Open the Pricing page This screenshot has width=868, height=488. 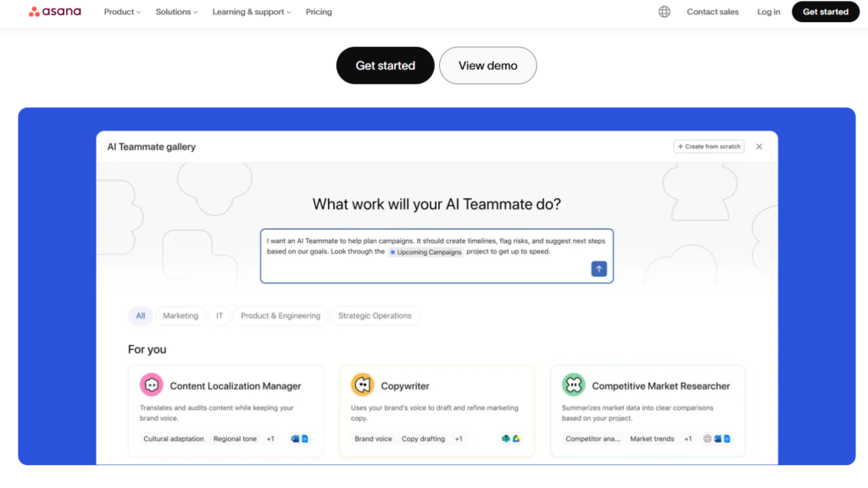pyautogui.click(x=319, y=12)
